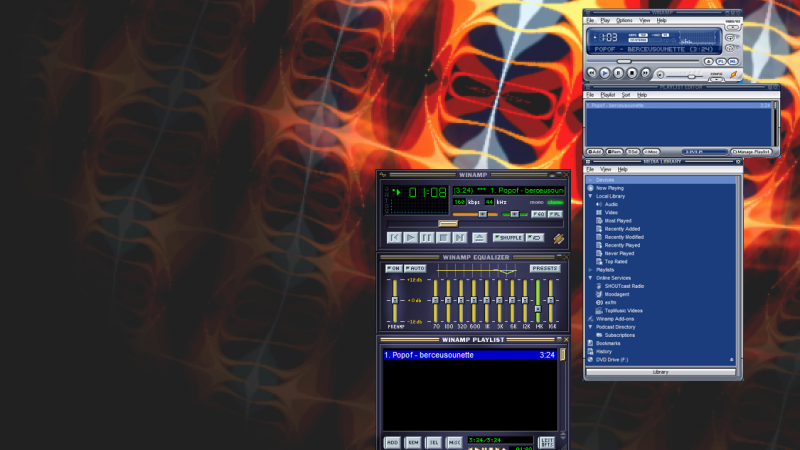Click the modern skin pause button
Viewport: 800px width, 450px height.
[x=618, y=73]
